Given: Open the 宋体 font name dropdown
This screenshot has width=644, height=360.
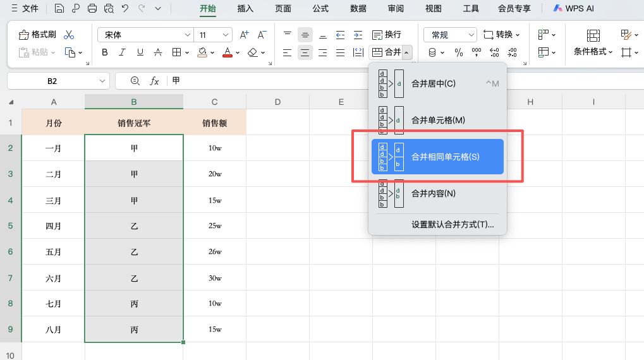Looking at the screenshot, I should point(145,35).
